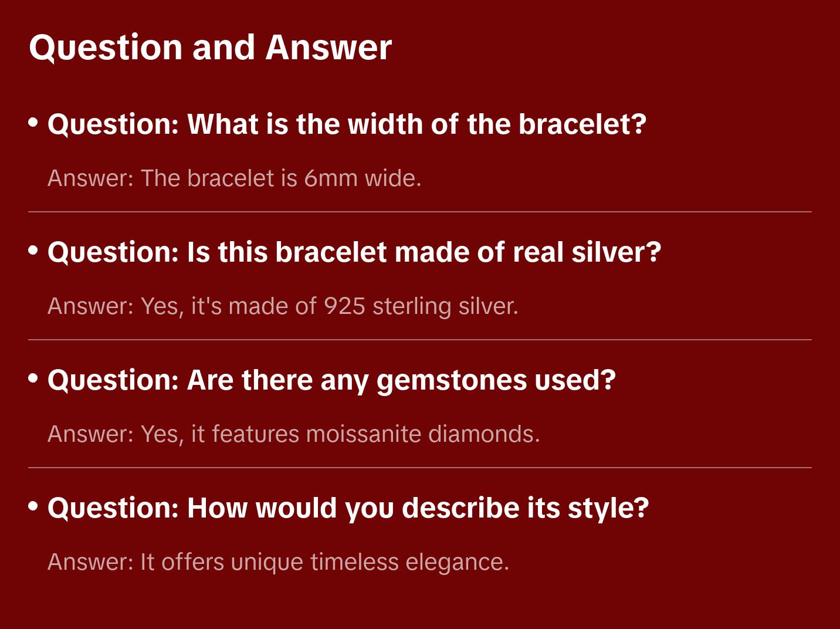Click the answer about 925 sterling silver
840x629 pixels.
(283, 306)
